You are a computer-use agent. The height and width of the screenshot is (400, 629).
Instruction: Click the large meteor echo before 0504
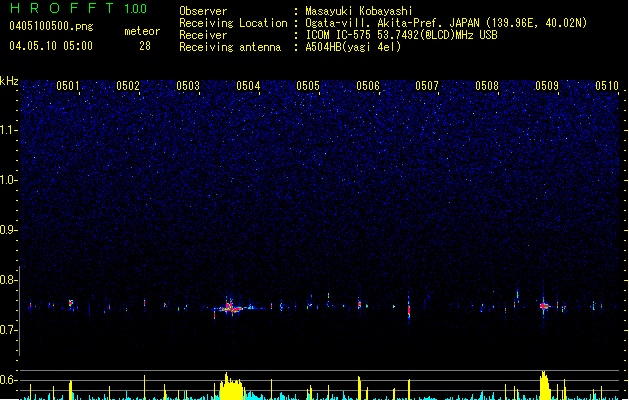[x=232, y=308]
